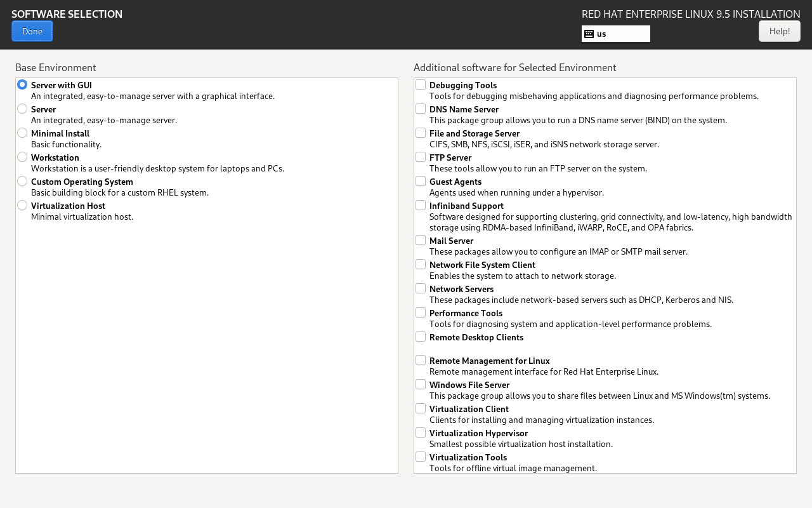The height and width of the screenshot is (508, 812).
Task: Check Network File System Client box
Action: coord(421,264)
